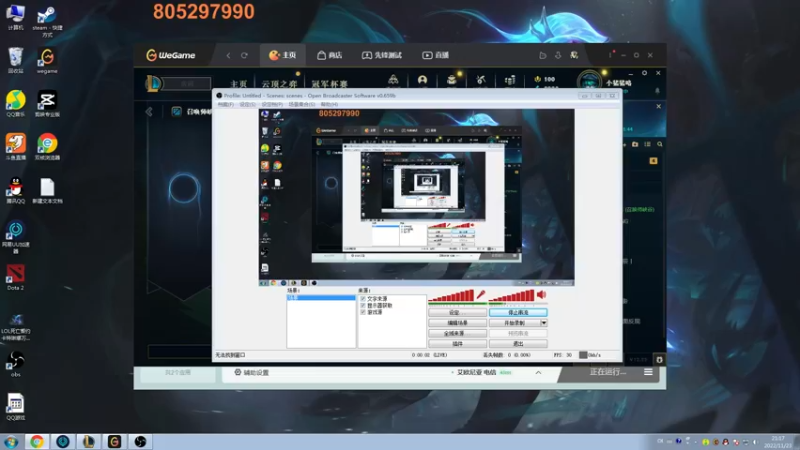Open the WeGame hamburger menu at bottom right
Screen dimensions: 800x450
648,372
